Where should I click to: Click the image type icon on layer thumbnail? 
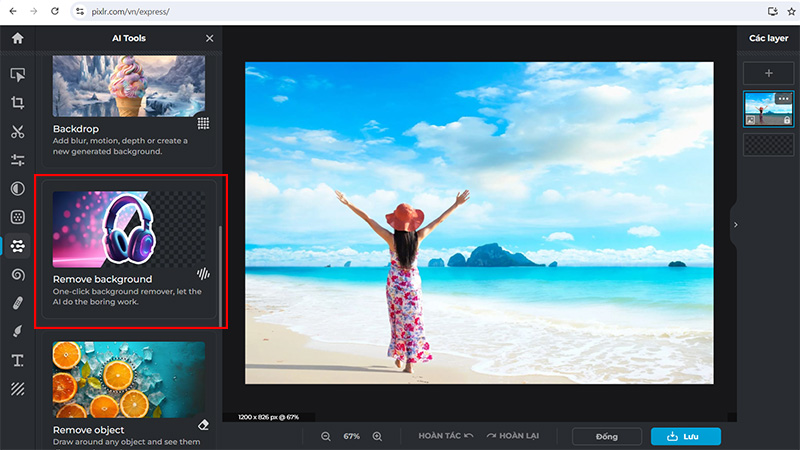tap(751, 120)
